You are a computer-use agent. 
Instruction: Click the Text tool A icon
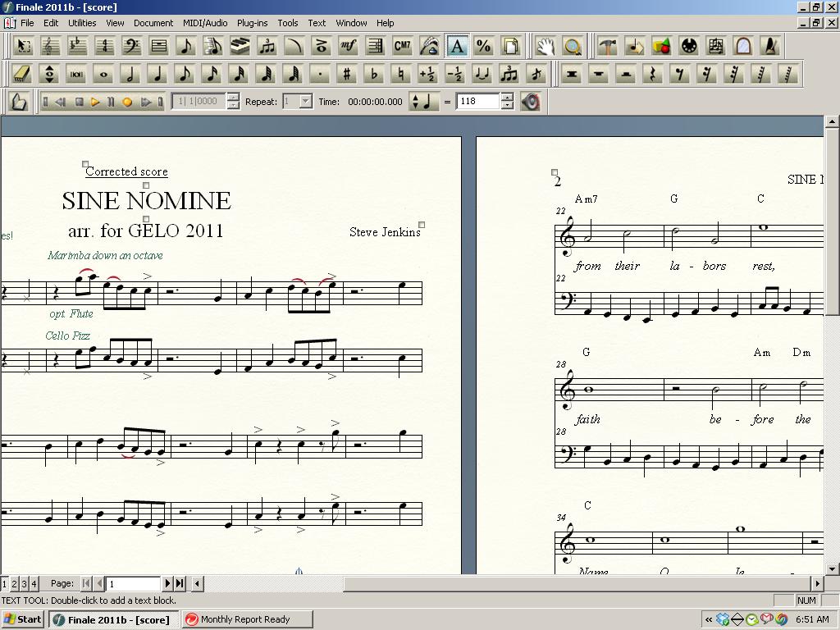click(x=457, y=46)
